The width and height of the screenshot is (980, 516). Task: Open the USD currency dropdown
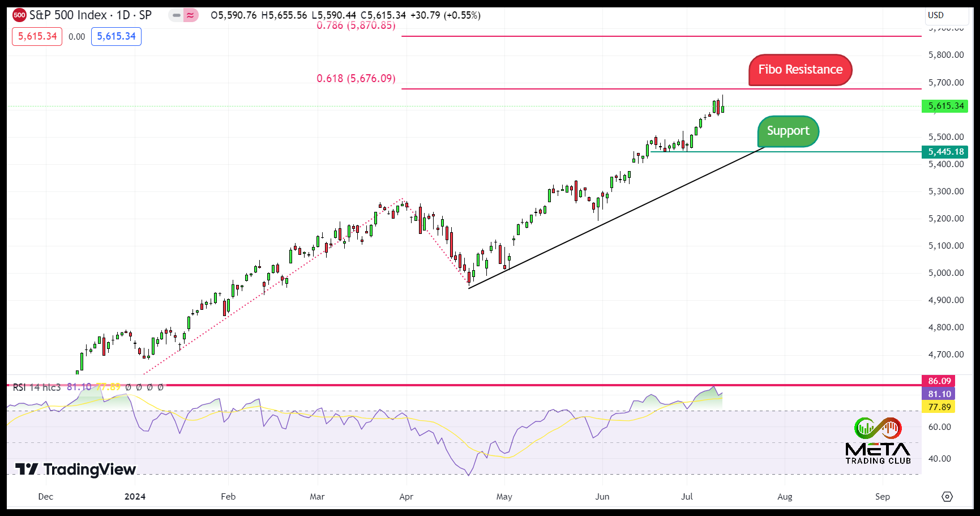point(946,15)
